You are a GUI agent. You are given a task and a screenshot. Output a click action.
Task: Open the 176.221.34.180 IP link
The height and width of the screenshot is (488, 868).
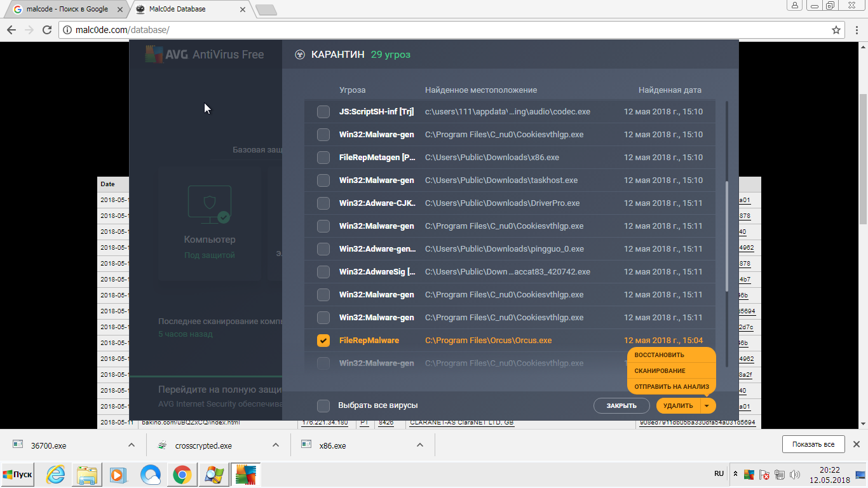pos(324,422)
